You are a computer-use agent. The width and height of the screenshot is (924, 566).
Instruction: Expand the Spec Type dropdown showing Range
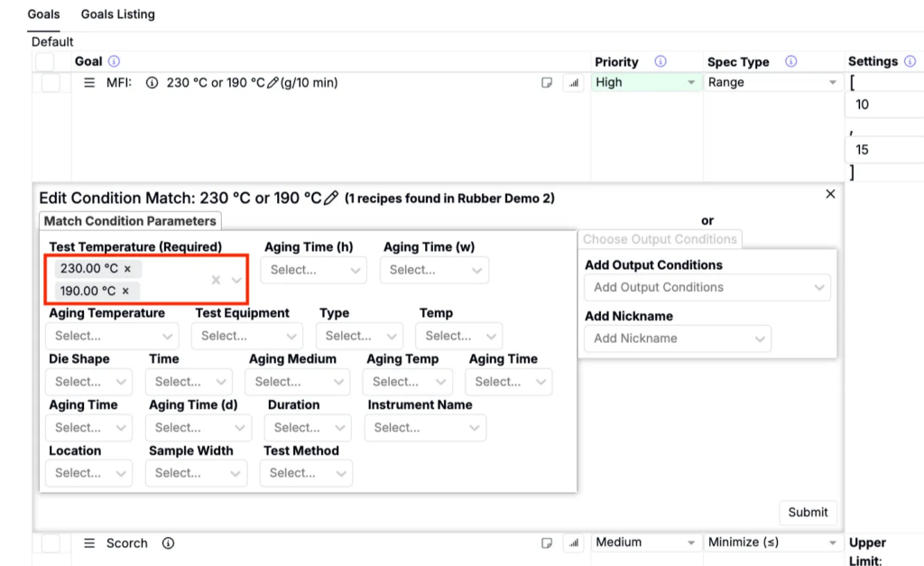(773, 82)
